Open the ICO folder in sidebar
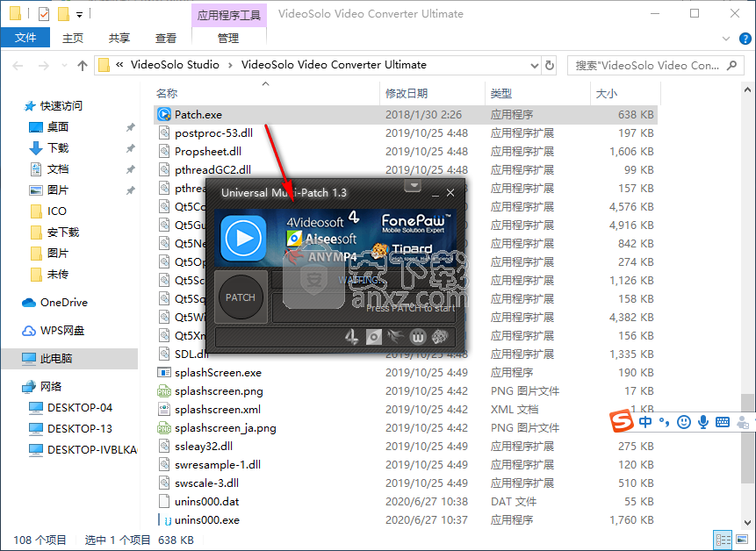The height and width of the screenshot is (551, 756). point(57,211)
